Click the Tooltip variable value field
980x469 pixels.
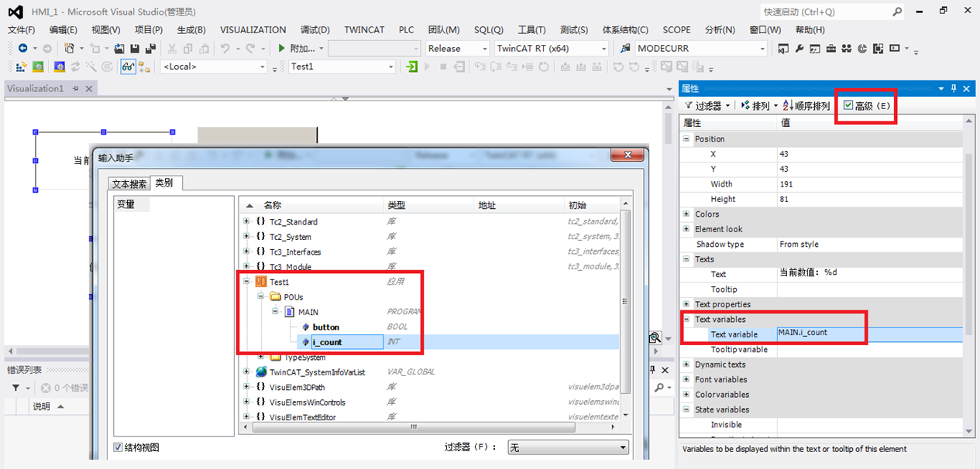point(869,350)
